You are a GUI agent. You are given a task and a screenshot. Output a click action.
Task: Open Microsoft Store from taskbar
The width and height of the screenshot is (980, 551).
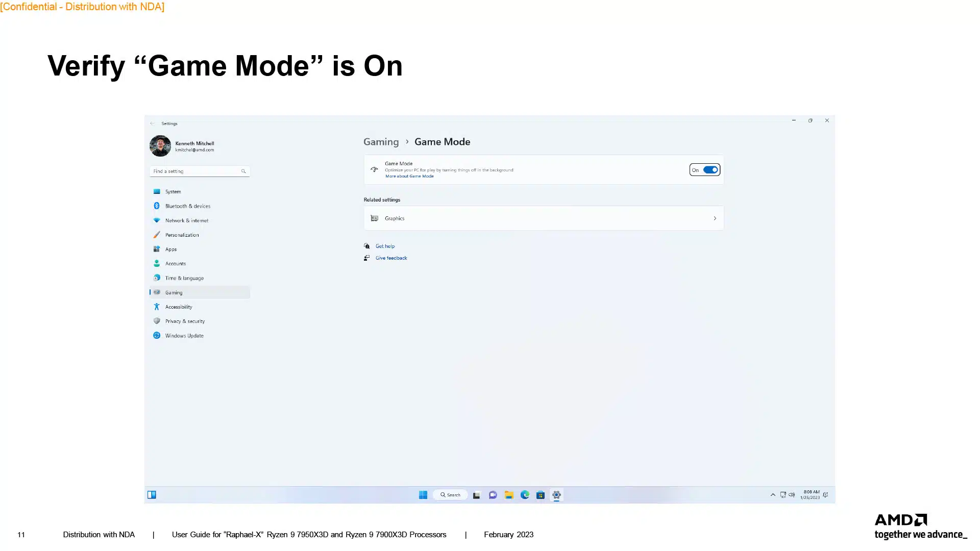[x=541, y=495]
